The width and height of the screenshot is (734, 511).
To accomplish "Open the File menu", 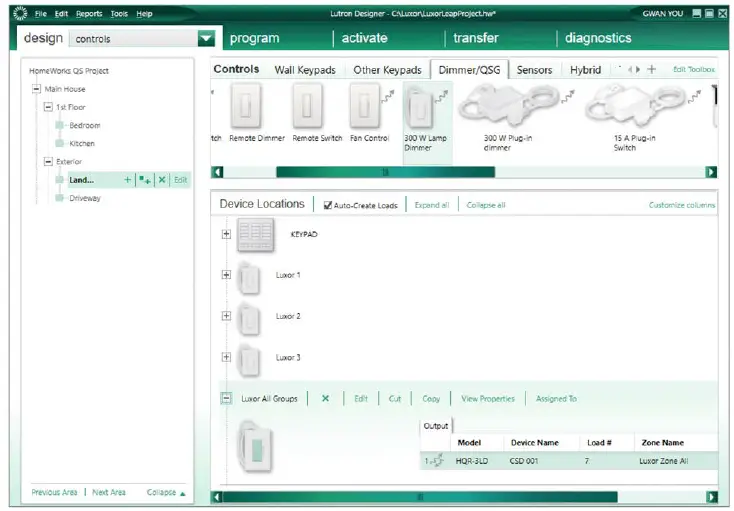I will click(x=41, y=14).
